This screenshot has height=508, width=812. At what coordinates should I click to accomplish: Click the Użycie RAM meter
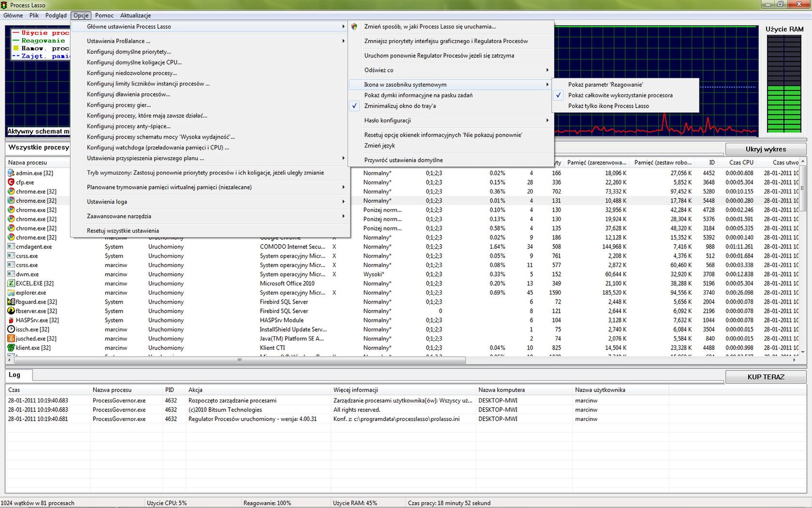pos(784,83)
